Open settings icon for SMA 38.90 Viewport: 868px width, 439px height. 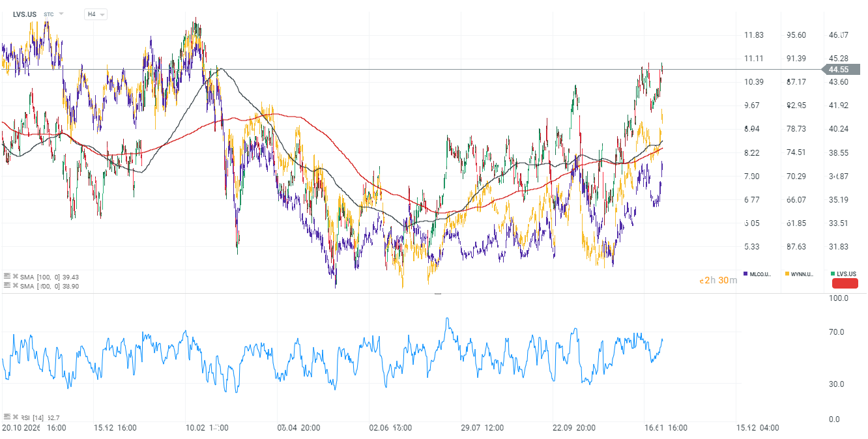point(7,286)
